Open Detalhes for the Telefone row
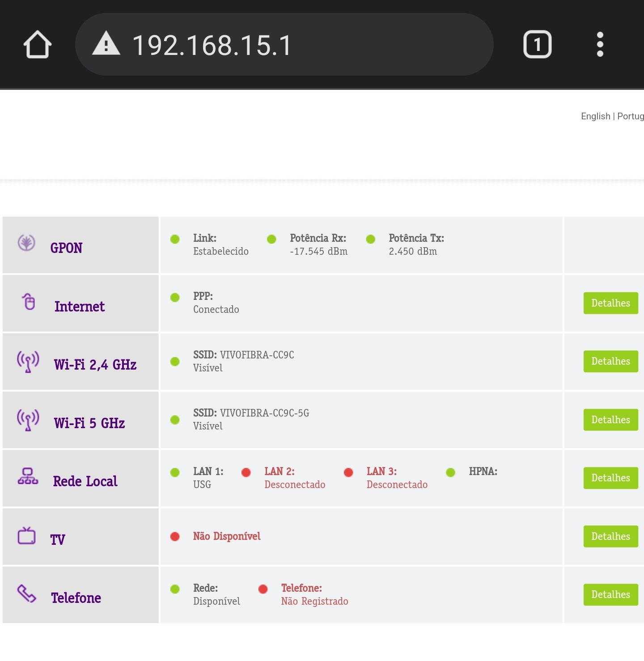 click(610, 594)
